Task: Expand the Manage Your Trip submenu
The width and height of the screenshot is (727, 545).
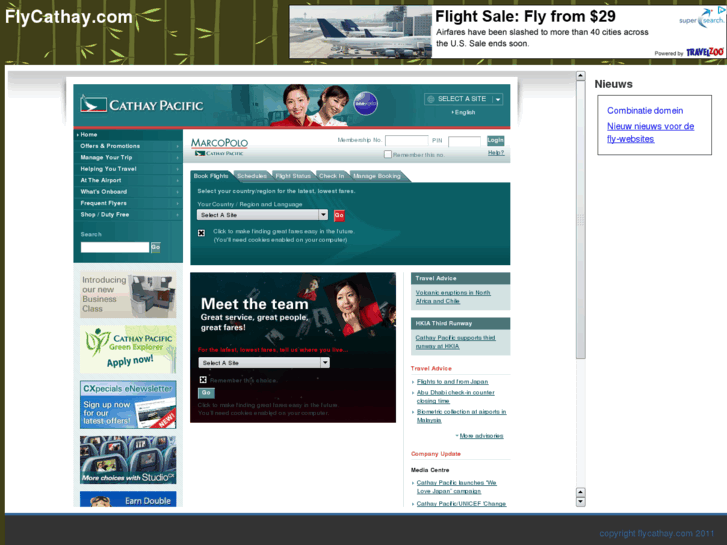Action: pyautogui.click(x=178, y=158)
